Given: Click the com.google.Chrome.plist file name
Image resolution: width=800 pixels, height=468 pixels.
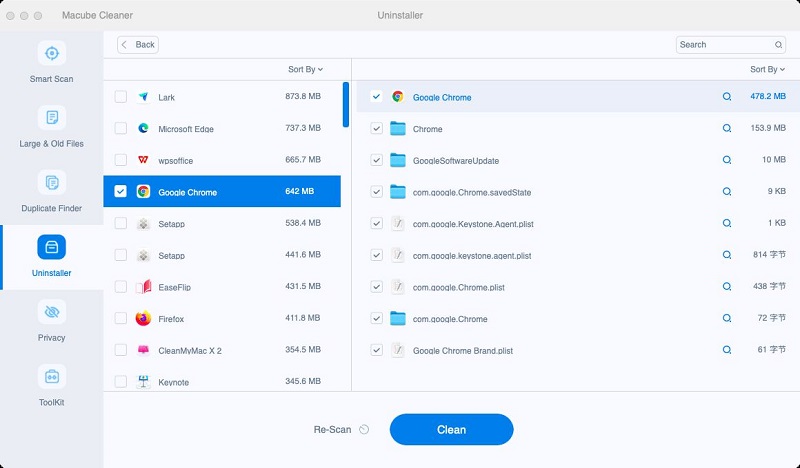Looking at the screenshot, I should [459, 287].
